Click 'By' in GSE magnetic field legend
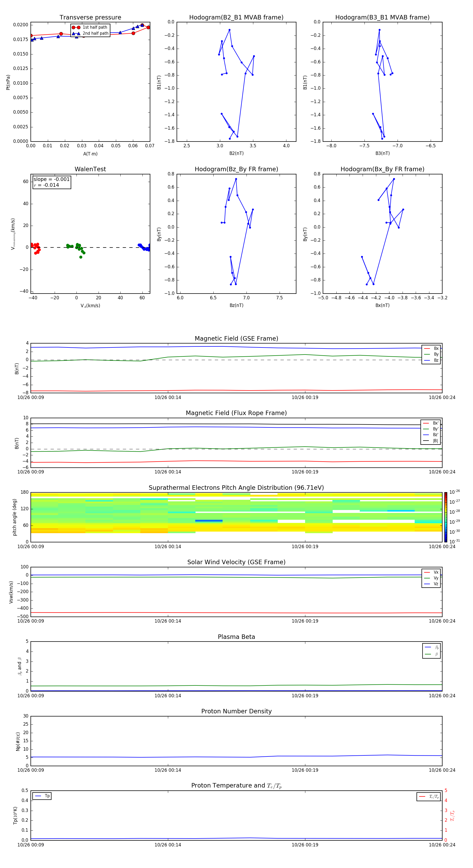Screen dimensions: 473x868 (x=431, y=354)
